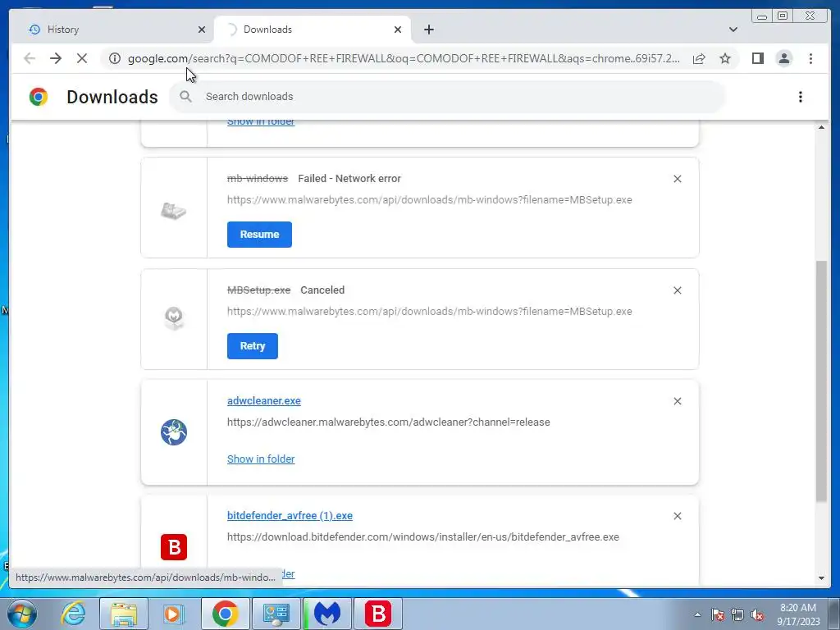
Task: Go back to the previous page
Action: coord(30,58)
